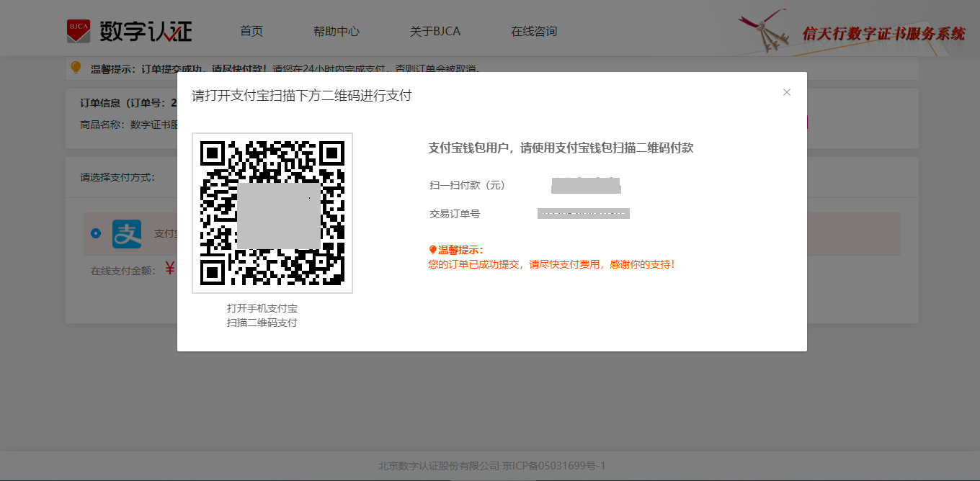The image size is (980, 481).
Task: Click the 商品名称 label on order info
Action: tap(102, 125)
